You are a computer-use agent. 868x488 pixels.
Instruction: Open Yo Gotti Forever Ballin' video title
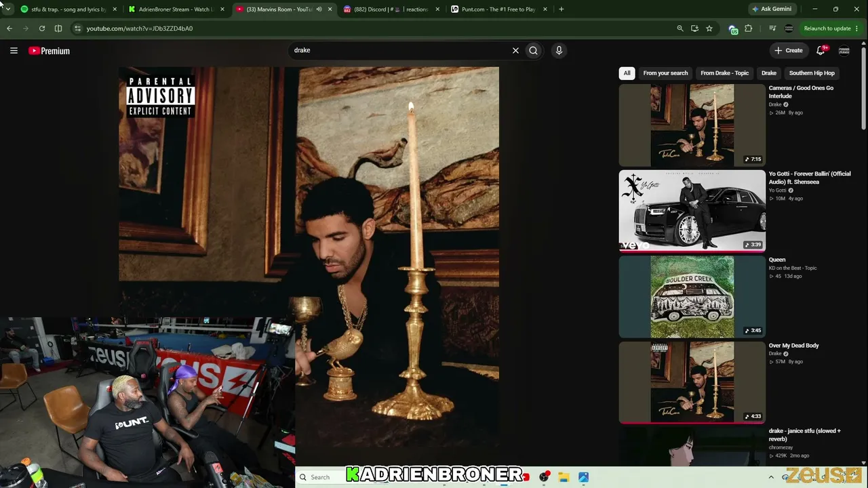coord(809,178)
